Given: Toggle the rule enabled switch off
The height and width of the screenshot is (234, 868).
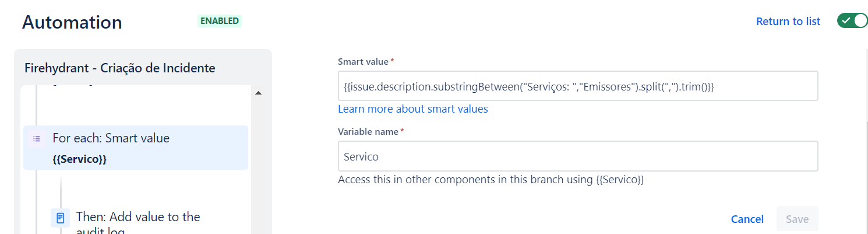Looking at the screenshot, I should (852, 20).
